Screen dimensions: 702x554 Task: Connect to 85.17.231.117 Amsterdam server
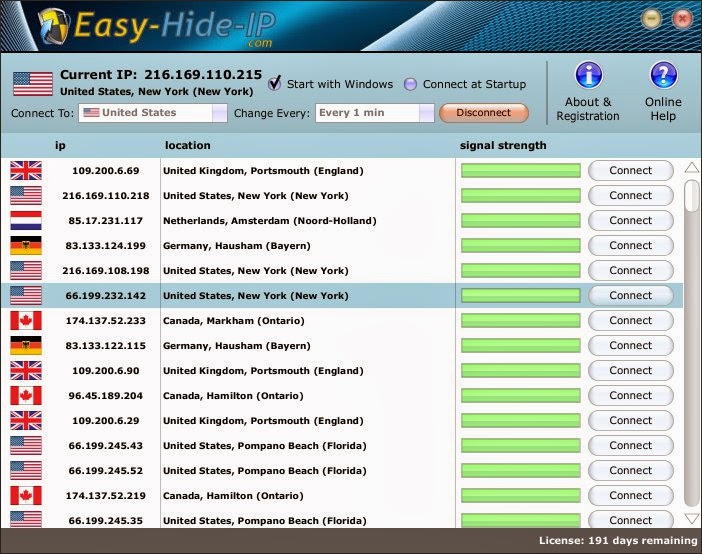(630, 221)
